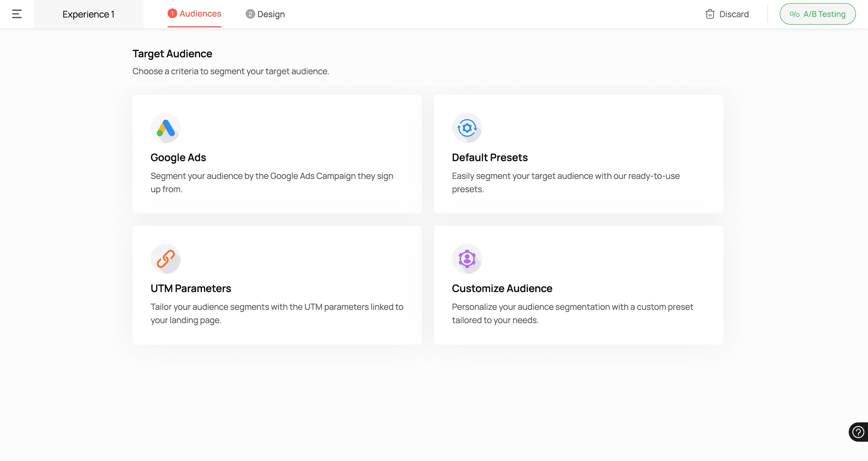The width and height of the screenshot is (868, 461).
Task: Click the UTM Parameters link icon
Action: [165, 259]
